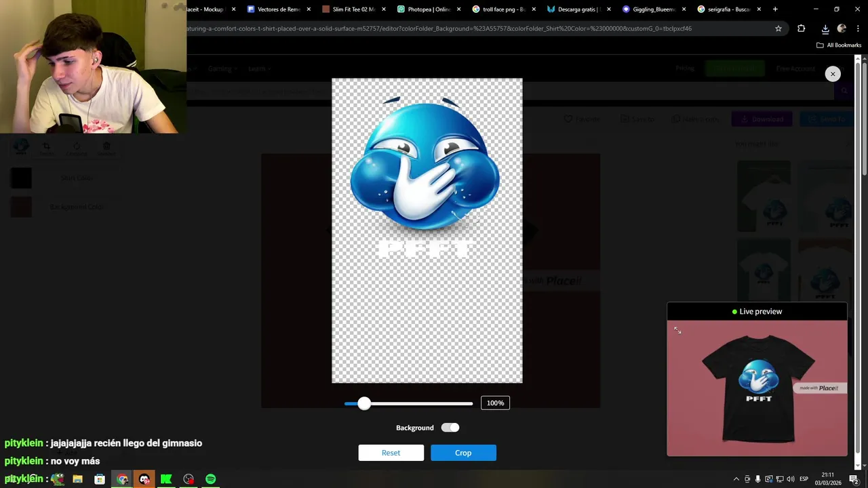Open the Chrome downloads icon
This screenshot has width=868, height=488.
[825, 28]
